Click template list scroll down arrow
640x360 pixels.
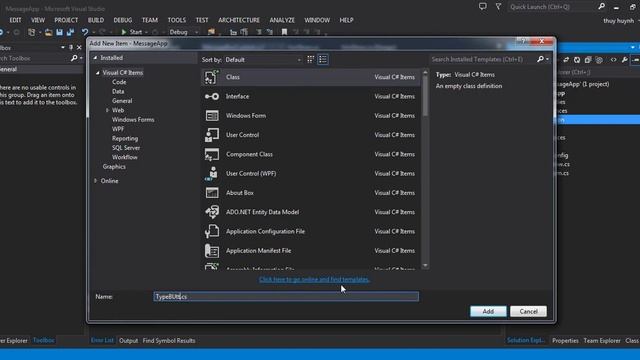[425, 265]
